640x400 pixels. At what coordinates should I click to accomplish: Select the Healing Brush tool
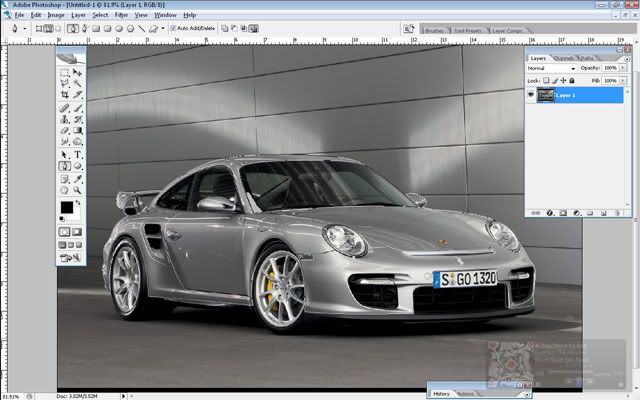tap(64, 108)
